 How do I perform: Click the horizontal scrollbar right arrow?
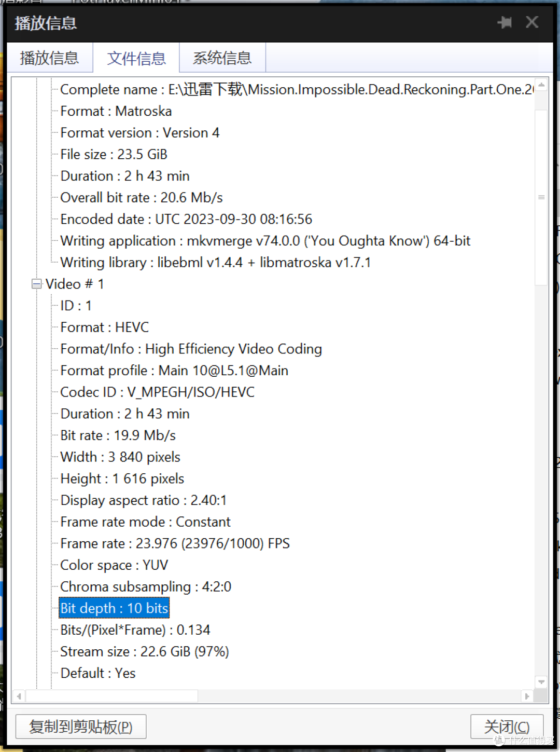(x=527, y=696)
